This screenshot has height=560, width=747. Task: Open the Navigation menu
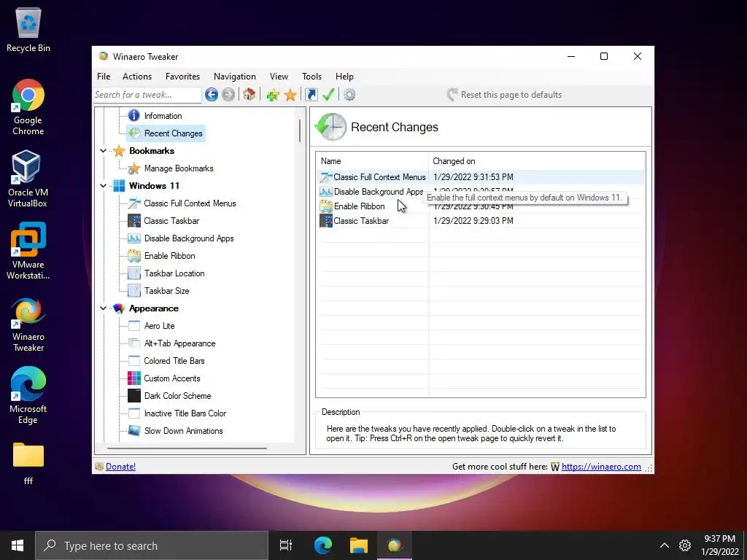[234, 76]
